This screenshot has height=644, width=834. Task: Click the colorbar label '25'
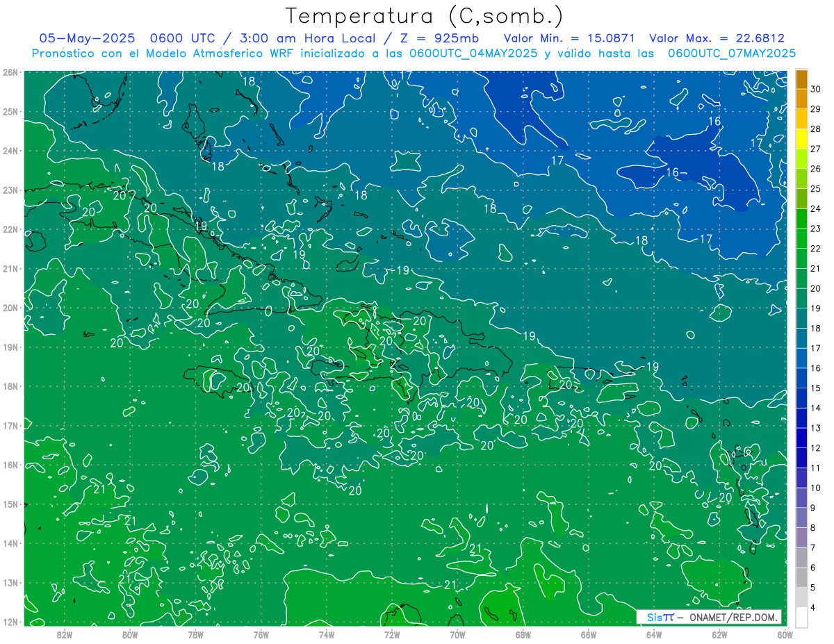[x=816, y=188]
